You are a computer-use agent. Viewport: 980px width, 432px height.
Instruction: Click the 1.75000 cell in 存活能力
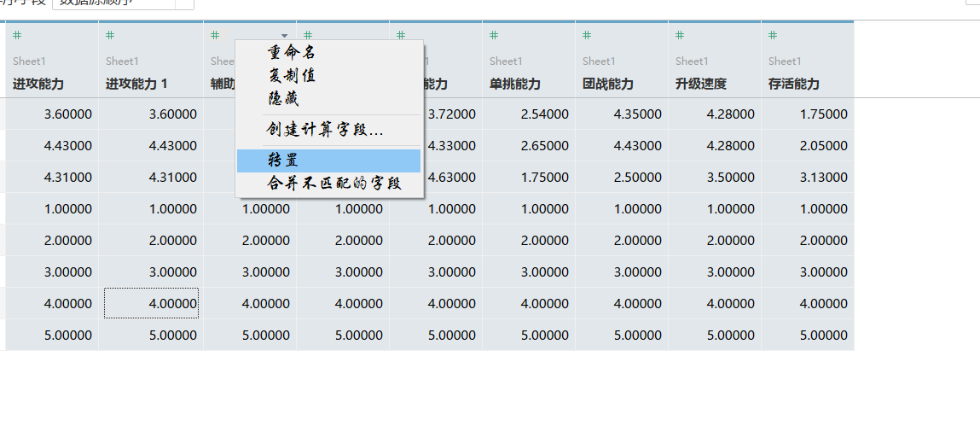[808, 114]
